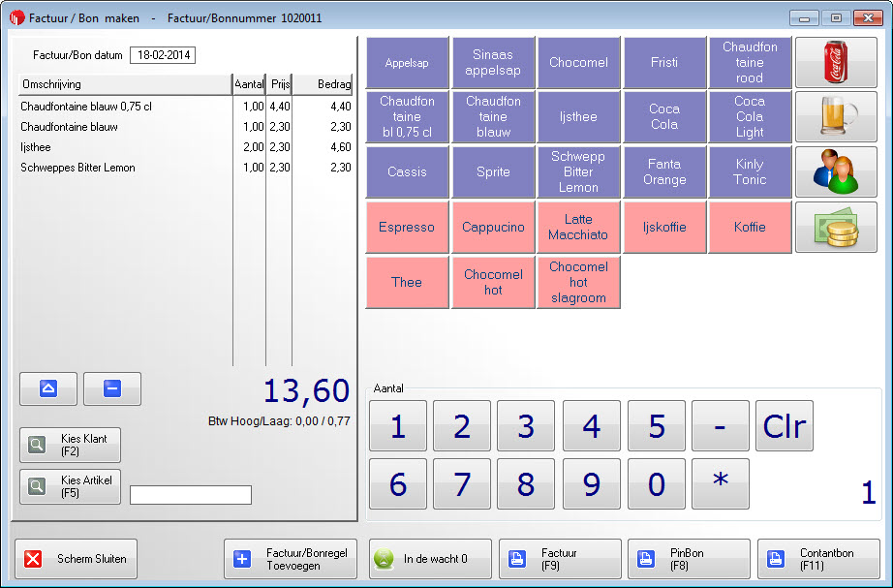
Task: Add Fristi to the order
Action: pyautogui.click(x=664, y=63)
